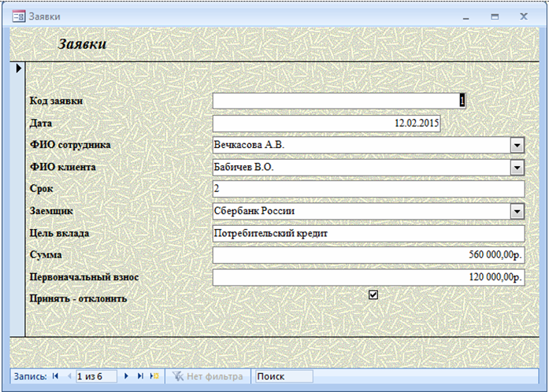Click the Срок field containing 2
This screenshot has width=549, height=392.
(x=369, y=189)
